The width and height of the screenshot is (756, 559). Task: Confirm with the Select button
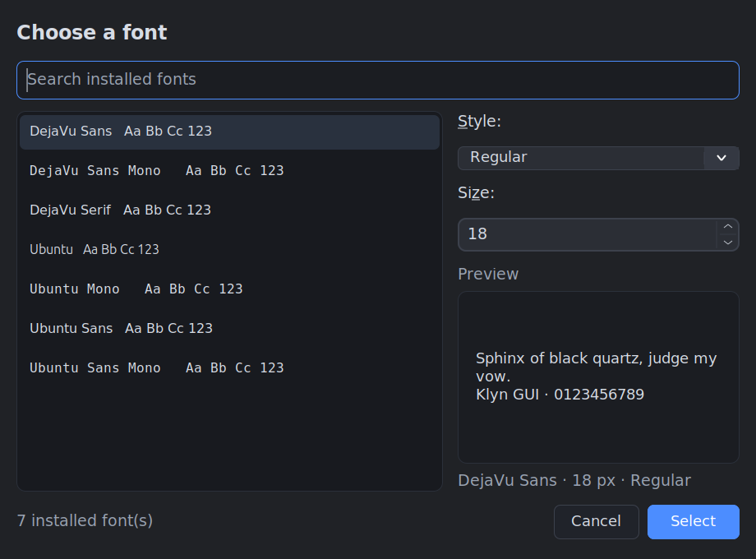click(x=694, y=522)
